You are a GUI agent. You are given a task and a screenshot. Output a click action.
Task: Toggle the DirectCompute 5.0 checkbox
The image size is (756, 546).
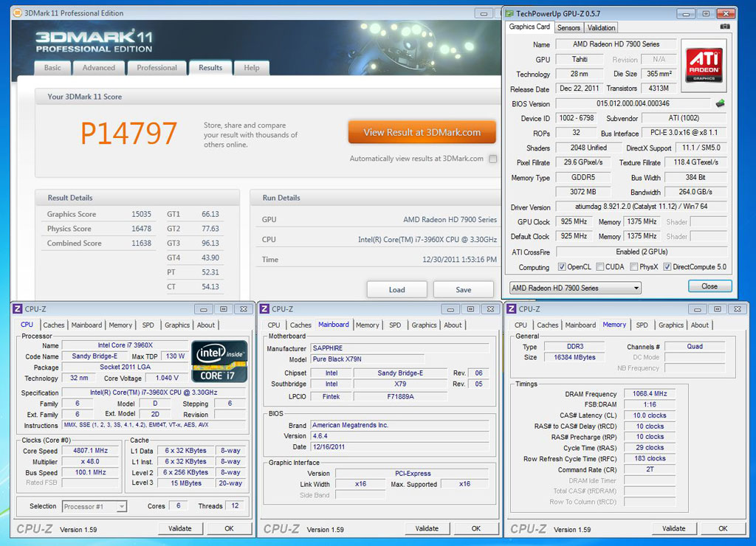click(x=667, y=266)
